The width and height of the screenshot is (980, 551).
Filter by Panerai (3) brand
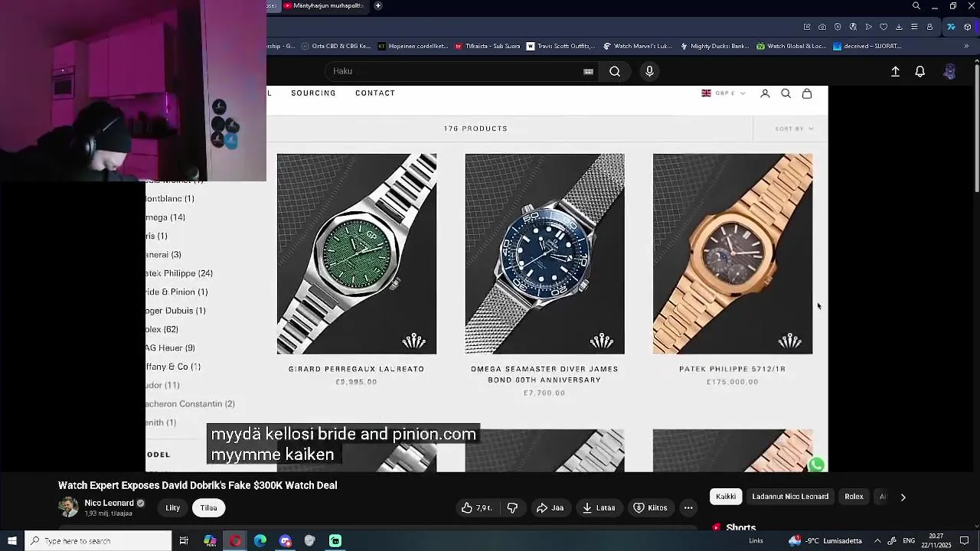(x=163, y=255)
